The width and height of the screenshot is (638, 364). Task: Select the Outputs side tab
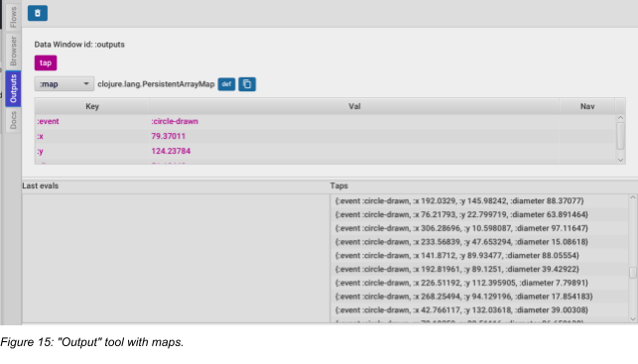[14, 88]
